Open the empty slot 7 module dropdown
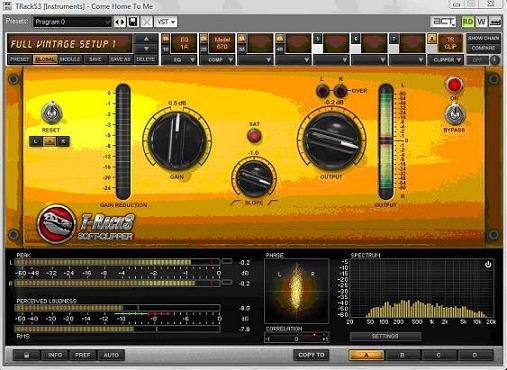The width and height of the screenshot is (507, 370). (x=407, y=60)
